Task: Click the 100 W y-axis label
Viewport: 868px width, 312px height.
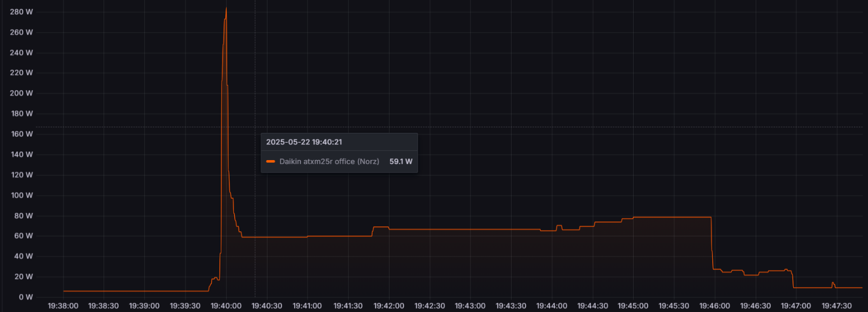Action: (22, 195)
